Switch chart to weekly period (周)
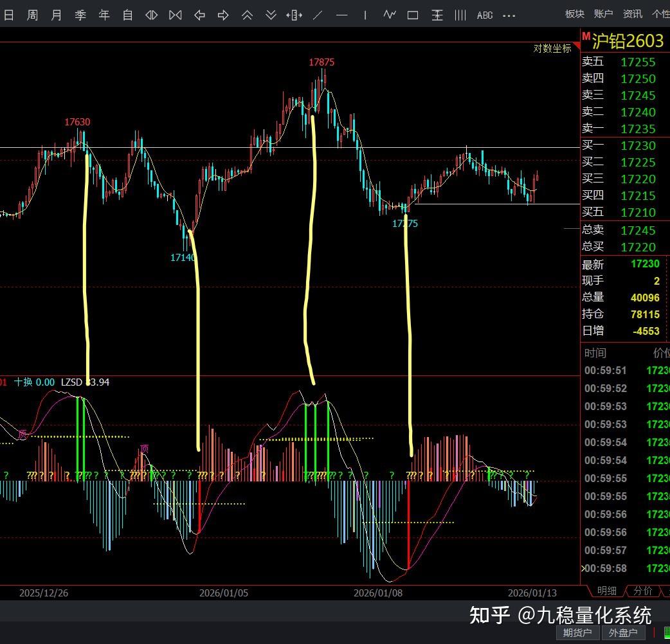670x644 pixels. click(x=32, y=15)
